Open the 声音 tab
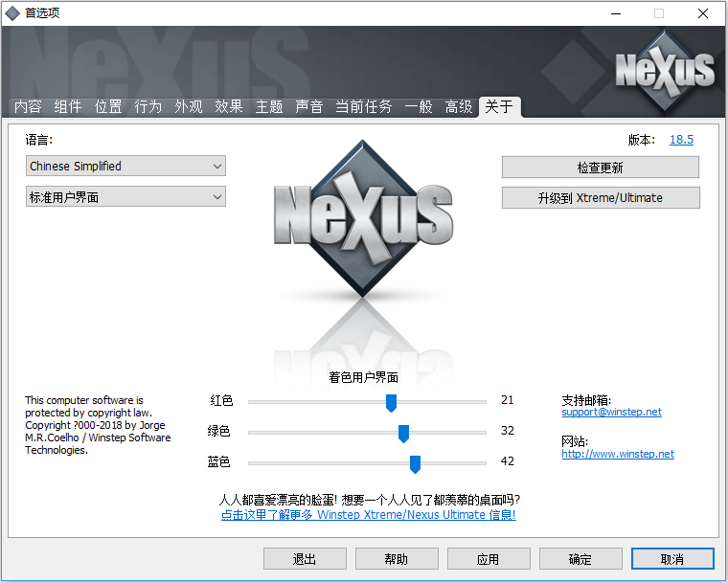The image size is (728, 583). [308, 107]
